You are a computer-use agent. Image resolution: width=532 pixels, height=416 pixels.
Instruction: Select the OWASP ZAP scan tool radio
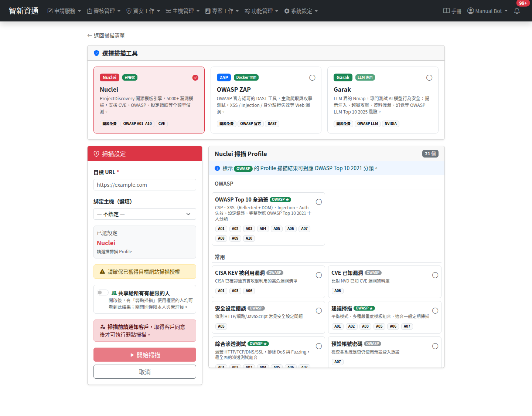point(312,78)
